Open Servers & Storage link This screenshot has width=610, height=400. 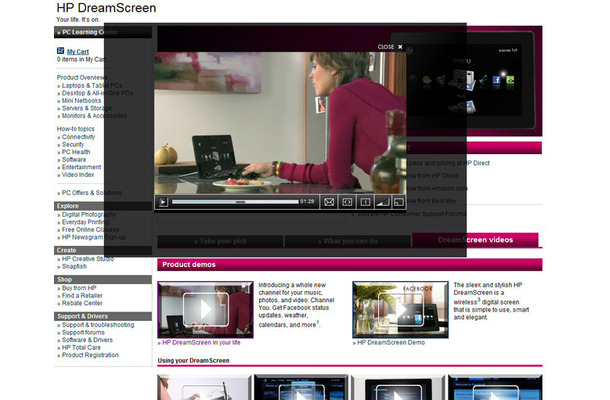(86, 108)
